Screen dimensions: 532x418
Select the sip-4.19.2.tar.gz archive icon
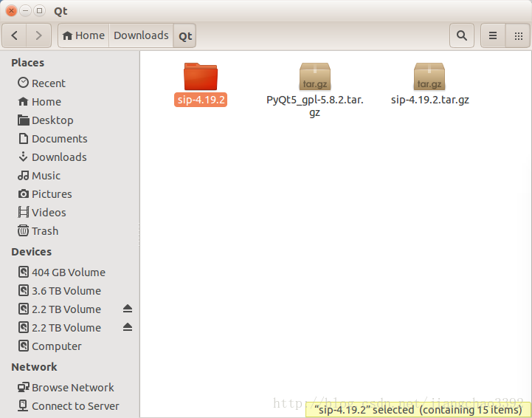(429, 76)
